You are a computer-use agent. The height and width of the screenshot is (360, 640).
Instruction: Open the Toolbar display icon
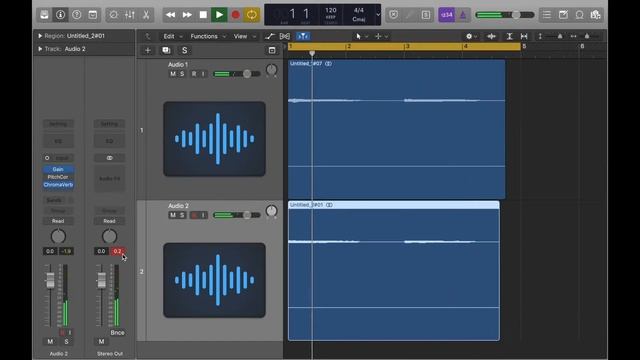(x=93, y=15)
